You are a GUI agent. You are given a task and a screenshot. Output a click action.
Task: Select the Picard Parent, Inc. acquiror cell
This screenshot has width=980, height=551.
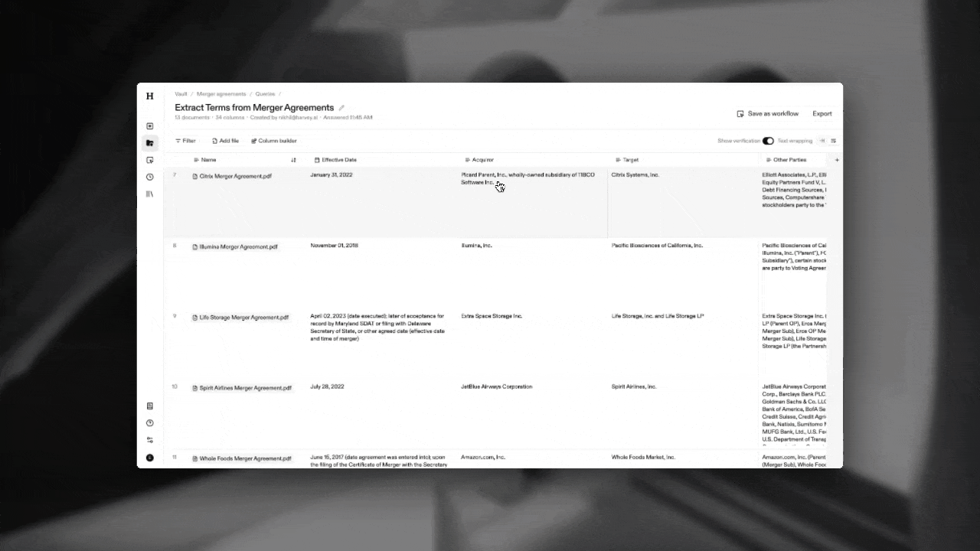(x=532, y=202)
